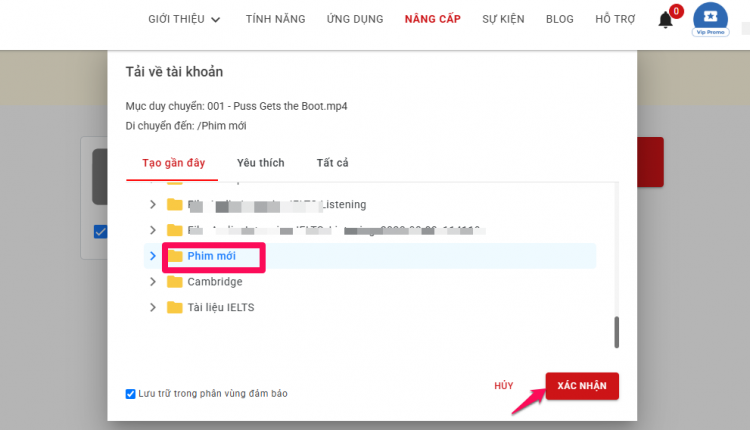Switch to Yêu thích tab
This screenshot has width=750, height=430.
261,163
